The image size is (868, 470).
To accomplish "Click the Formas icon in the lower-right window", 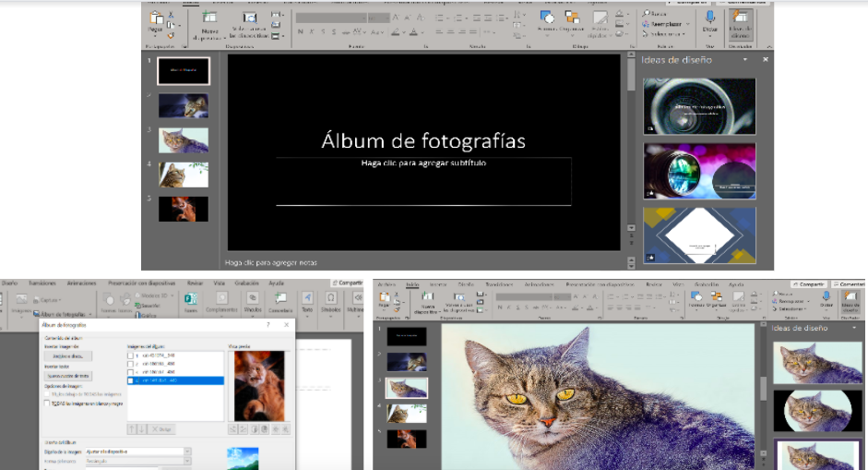I will coord(696,297).
